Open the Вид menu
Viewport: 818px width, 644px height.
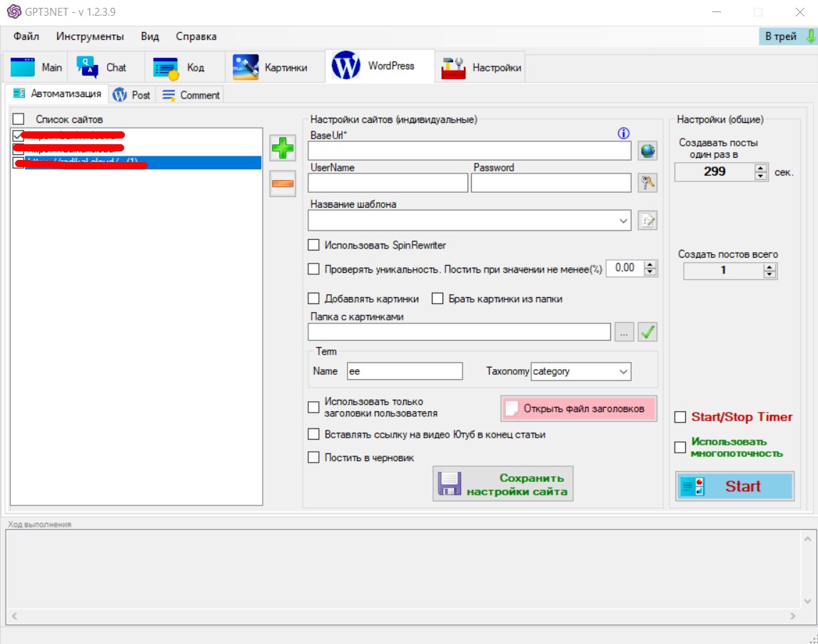(x=150, y=36)
